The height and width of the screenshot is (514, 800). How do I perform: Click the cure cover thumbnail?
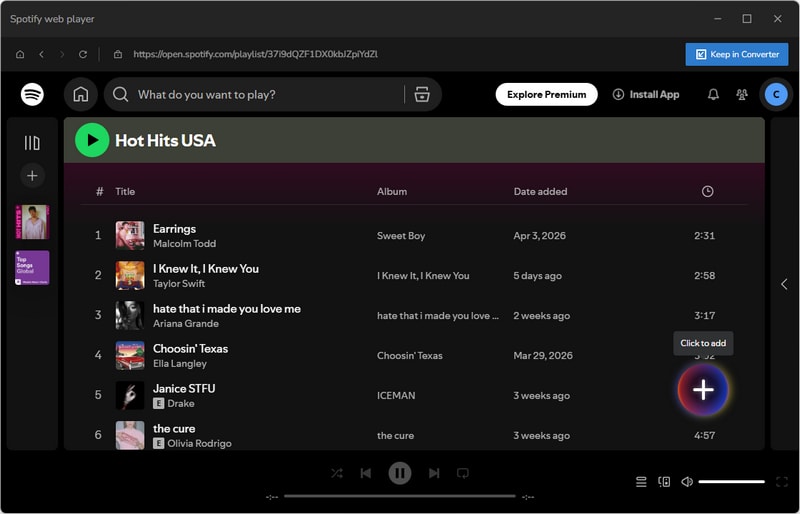(x=130, y=435)
